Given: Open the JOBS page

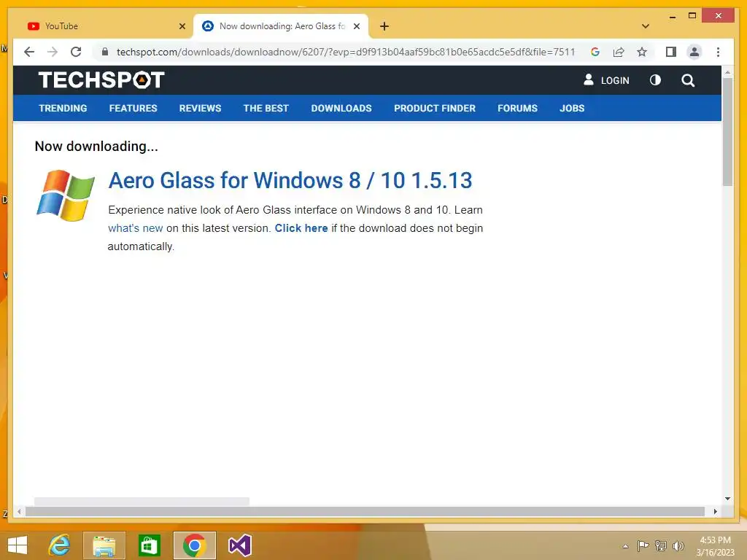Looking at the screenshot, I should (572, 108).
